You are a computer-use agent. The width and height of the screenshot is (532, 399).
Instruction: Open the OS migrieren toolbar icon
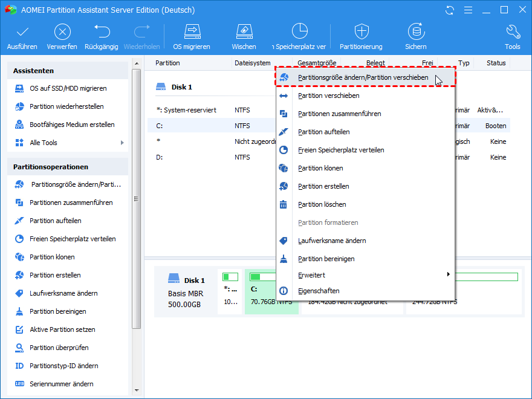coord(192,31)
